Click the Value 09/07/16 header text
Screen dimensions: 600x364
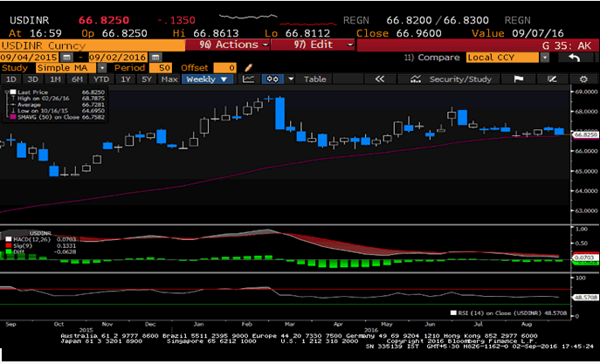point(517,33)
